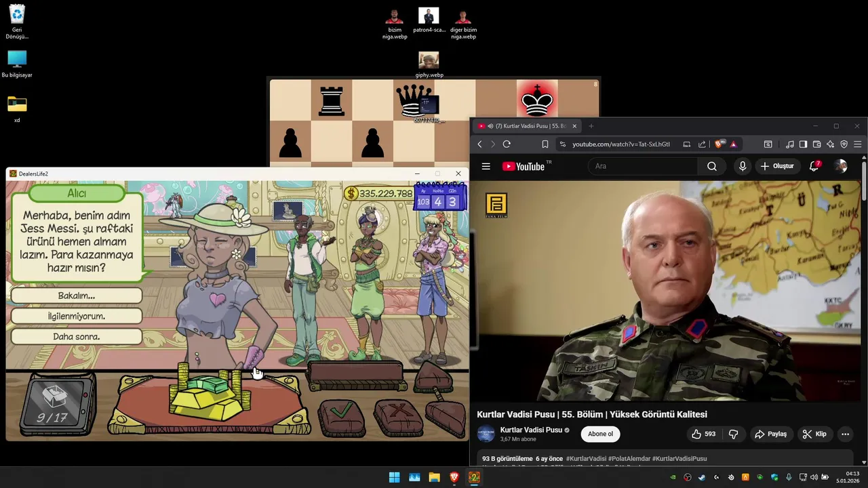Click the buyer in the white hat
Screen dimensions: 868x488
pyautogui.click(x=217, y=285)
